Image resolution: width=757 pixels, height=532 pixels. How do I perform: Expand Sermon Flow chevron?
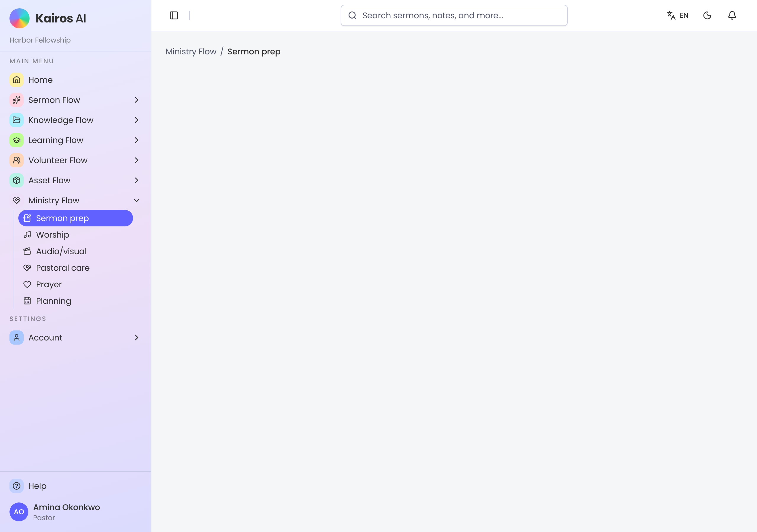[137, 100]
